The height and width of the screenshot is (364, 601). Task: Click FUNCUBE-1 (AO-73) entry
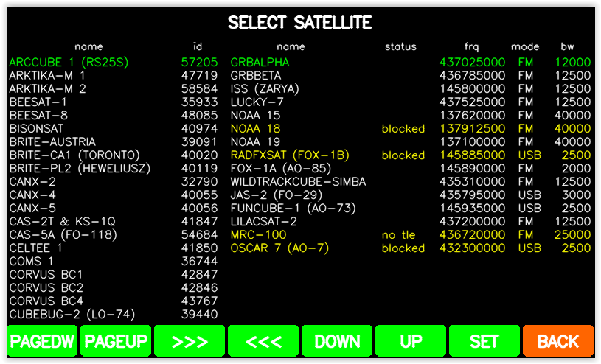(x=411, y=208)
